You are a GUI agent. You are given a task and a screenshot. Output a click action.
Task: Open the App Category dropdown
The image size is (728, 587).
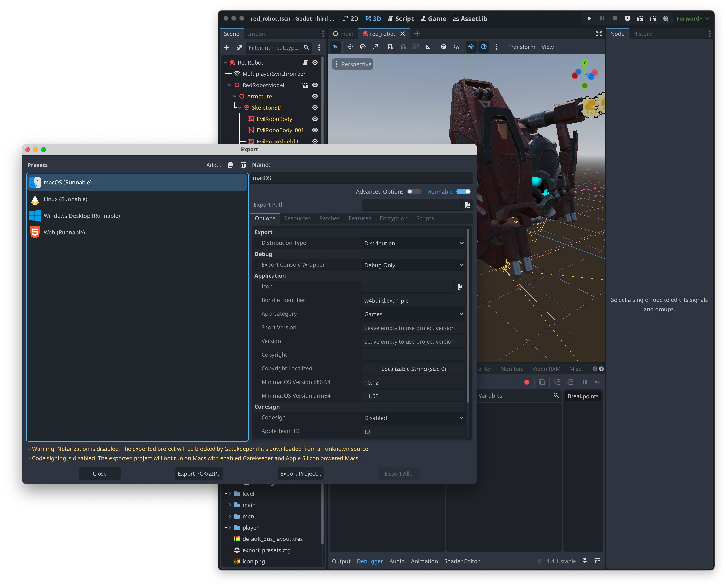click(x=414, y=314)
